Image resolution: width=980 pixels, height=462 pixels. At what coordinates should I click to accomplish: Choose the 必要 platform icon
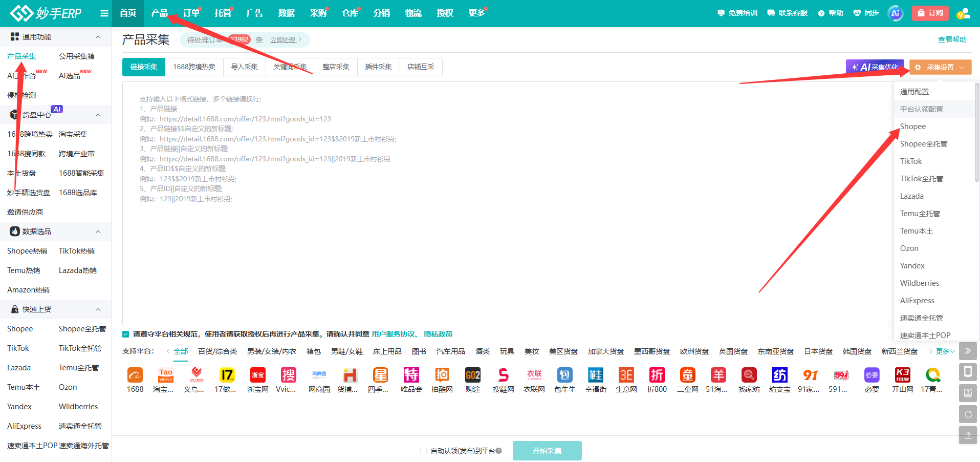[872, 375]
